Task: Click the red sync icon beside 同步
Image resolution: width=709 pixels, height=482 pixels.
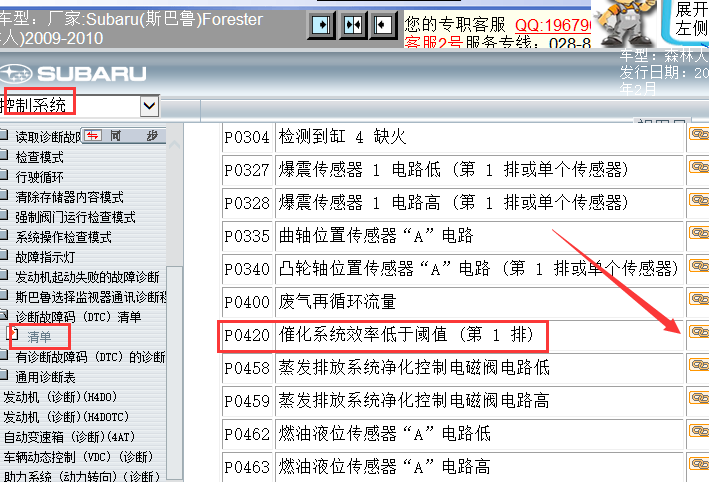Action: coord(93,136)
